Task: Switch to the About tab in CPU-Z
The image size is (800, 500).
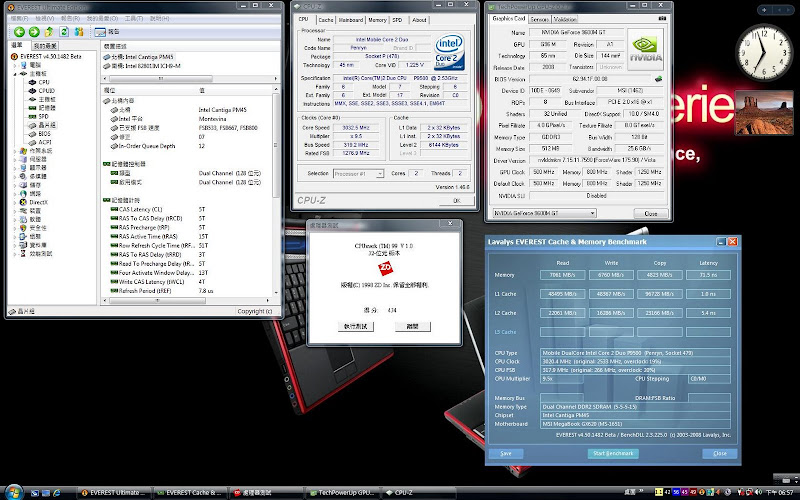Action: click(x=419, y=20)
